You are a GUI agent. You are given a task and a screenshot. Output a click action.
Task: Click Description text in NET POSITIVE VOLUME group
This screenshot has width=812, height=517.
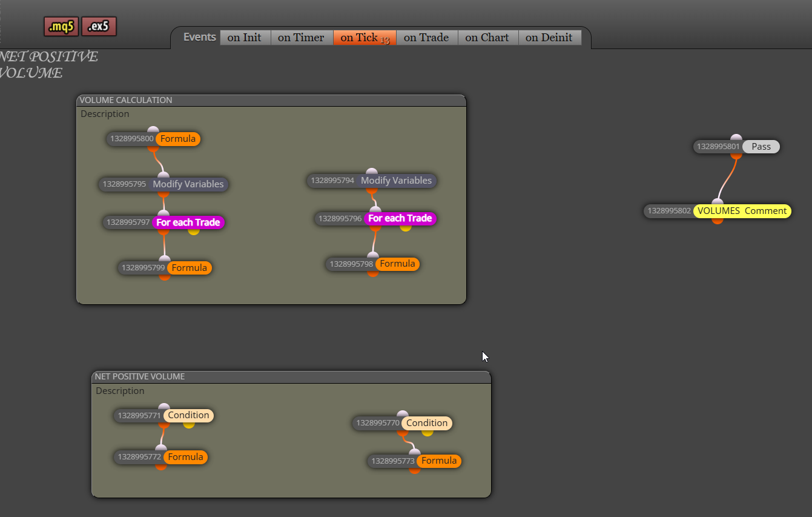click(x=120, y=391)
